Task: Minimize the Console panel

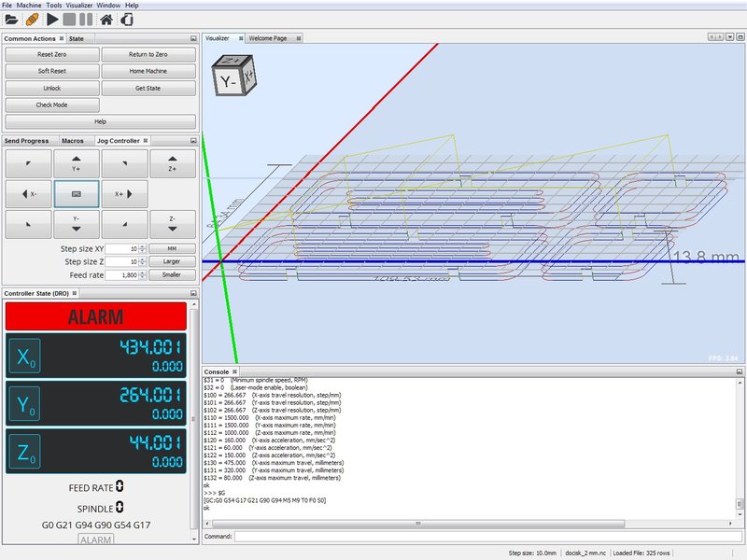Action: tap(740, 371)
